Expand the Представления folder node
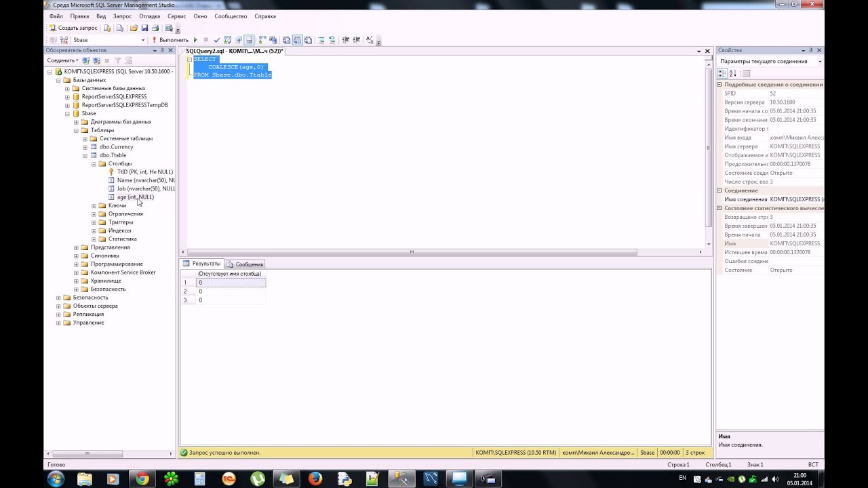Image resolution: width=868 pixels, height=488 pixels. [76, 247]
